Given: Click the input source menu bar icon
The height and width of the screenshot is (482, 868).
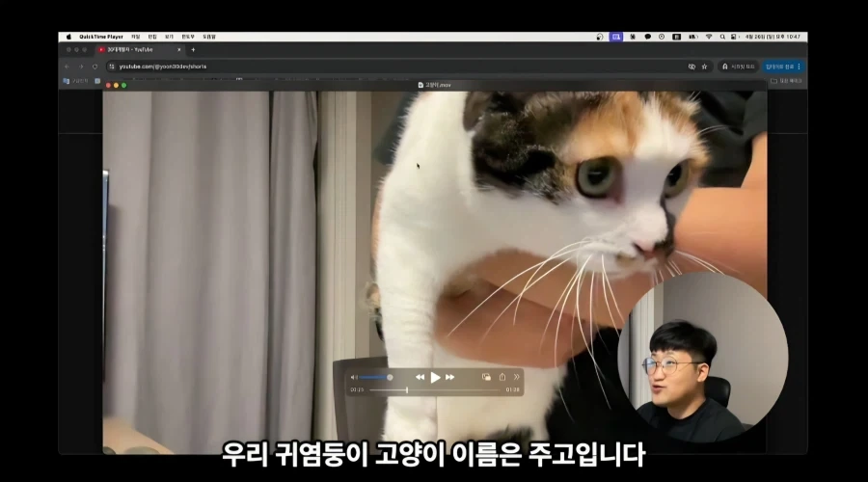Looking at the screenshot, I should (676, 37).
